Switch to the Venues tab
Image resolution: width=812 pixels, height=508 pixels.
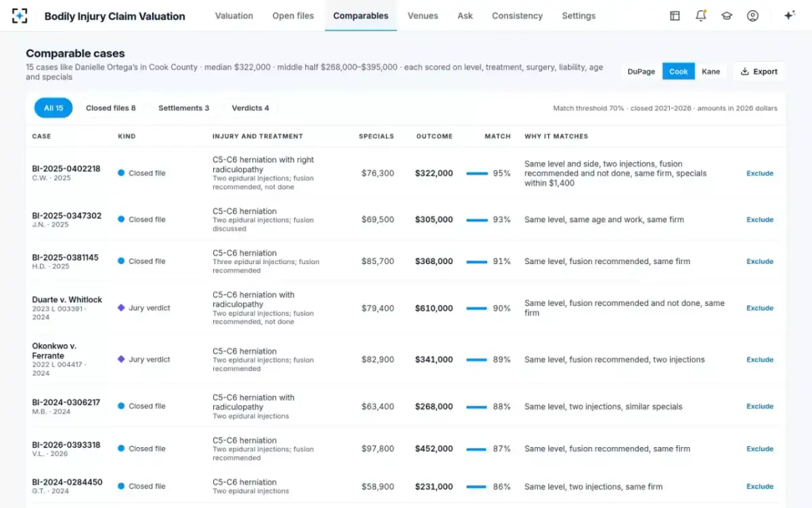coord(423,16)
